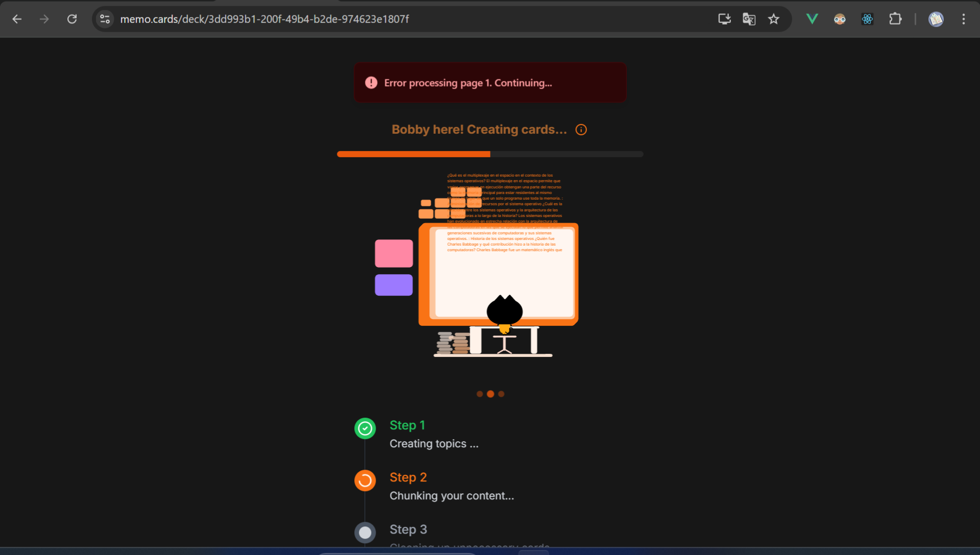Click the install app icon

pyautogui.click(x=724, y=19)
